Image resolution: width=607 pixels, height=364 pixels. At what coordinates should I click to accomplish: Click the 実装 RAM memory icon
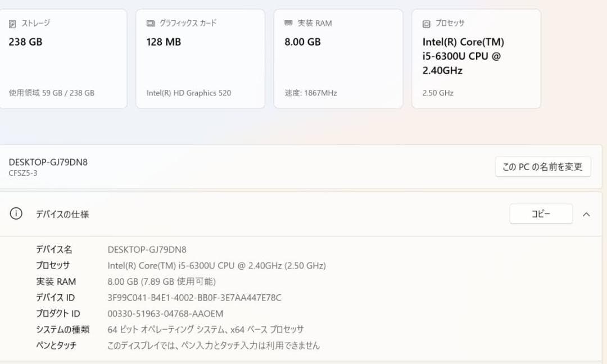(288, 23)
